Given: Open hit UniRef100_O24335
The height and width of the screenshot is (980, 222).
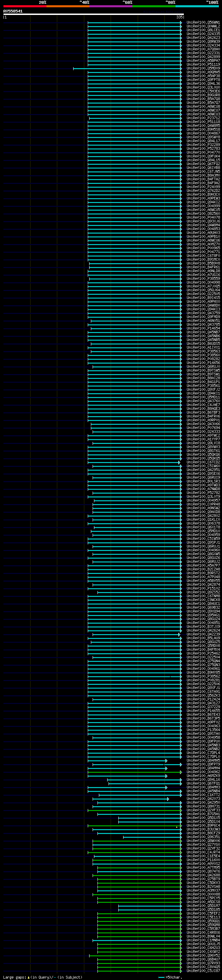Looking at the screenshot, I should click(203, 34).
